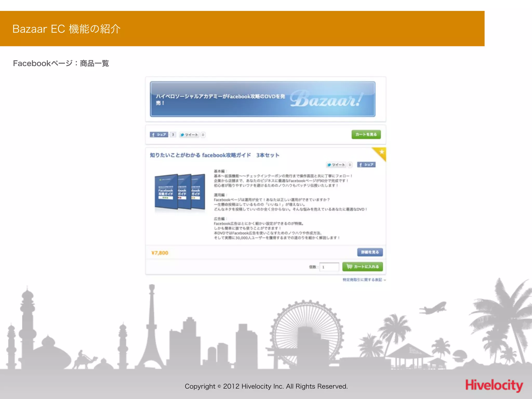Image resolution: width=532 pixels, height=399 pixels.
Task: Click the Copyright 2012 Hivelocity footer text
Action: coord(266,386)
